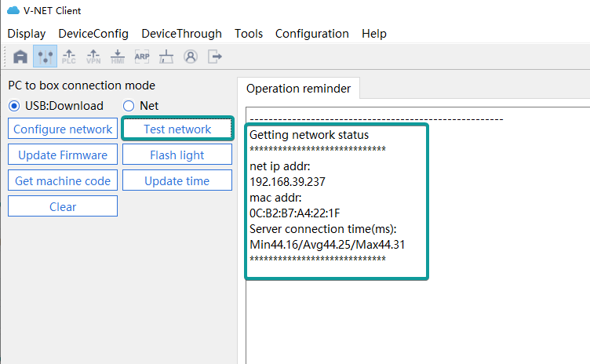Click the Getting network status line
This screenshot has height=364, width=590.
click(x=309, y=135)
